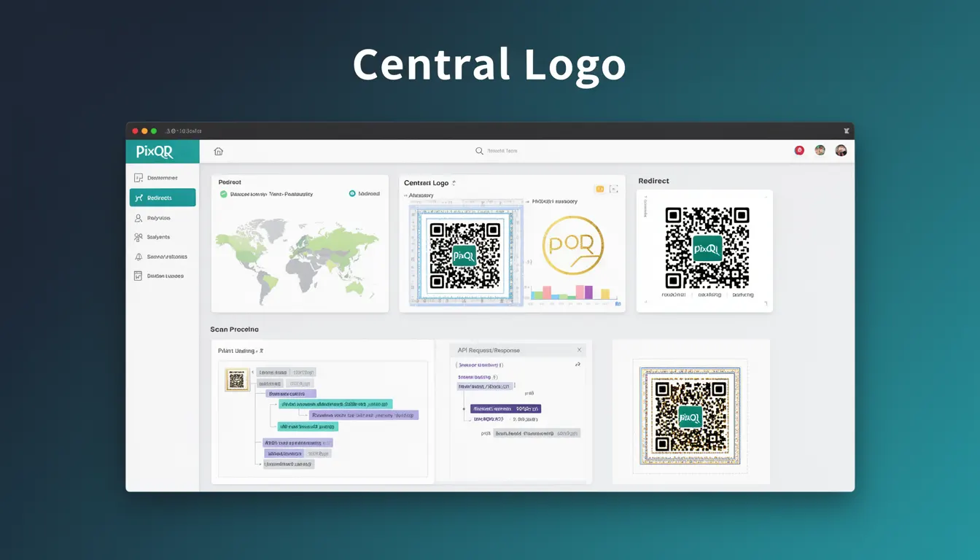Click the decorated QR code in the bottom-right card
Screen dimensions: 980x560
691,416
